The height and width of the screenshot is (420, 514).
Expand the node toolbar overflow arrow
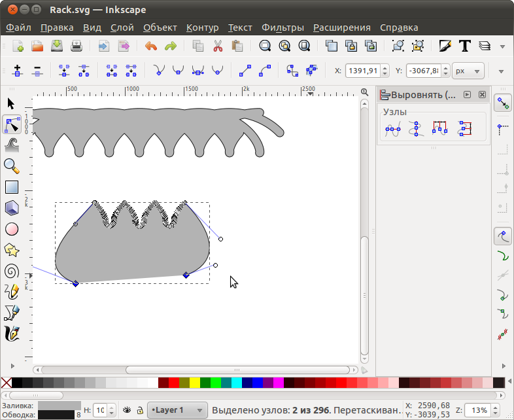pos(502,71)
